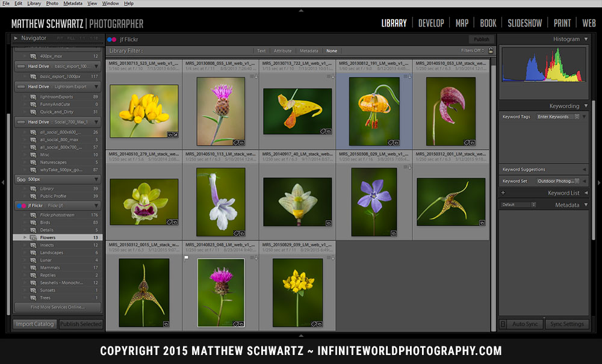Click the keyword tag icon on Flowers collection
The width and height of the screenshot is (602, 364).
34,237
